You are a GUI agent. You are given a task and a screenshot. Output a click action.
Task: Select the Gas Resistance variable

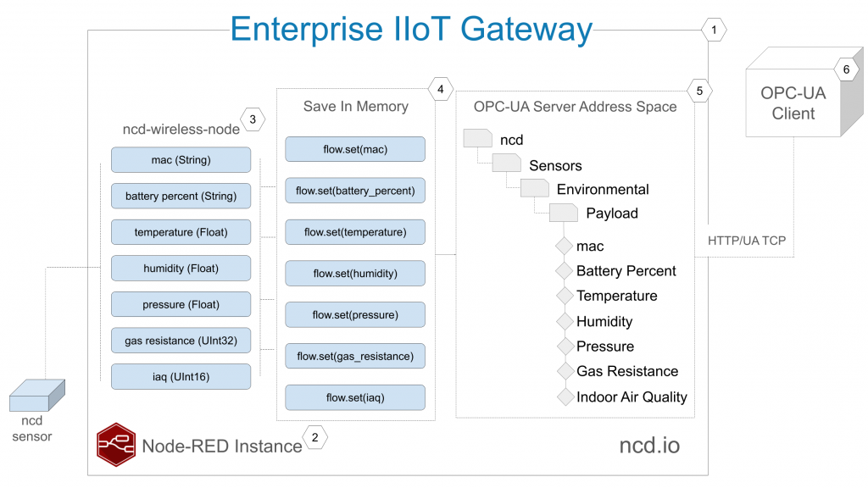pyautogui.click(x=627, y=371)
